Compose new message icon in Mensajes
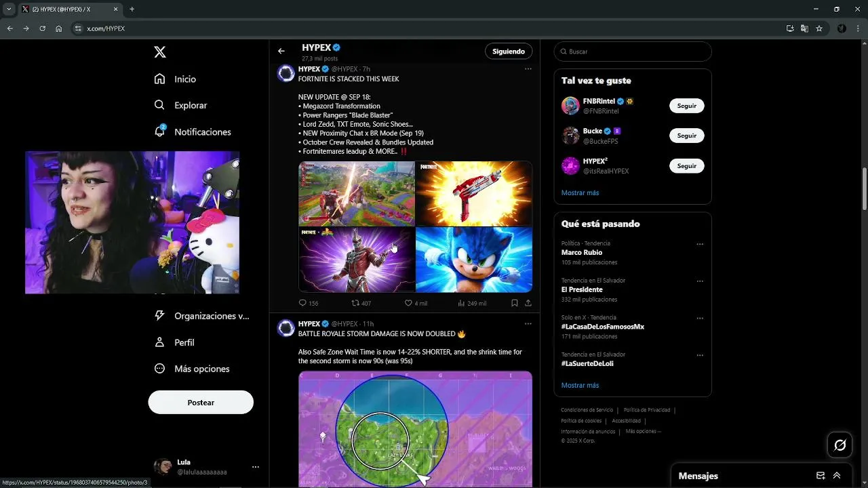868x488 pixels. (x=821, y=476)
